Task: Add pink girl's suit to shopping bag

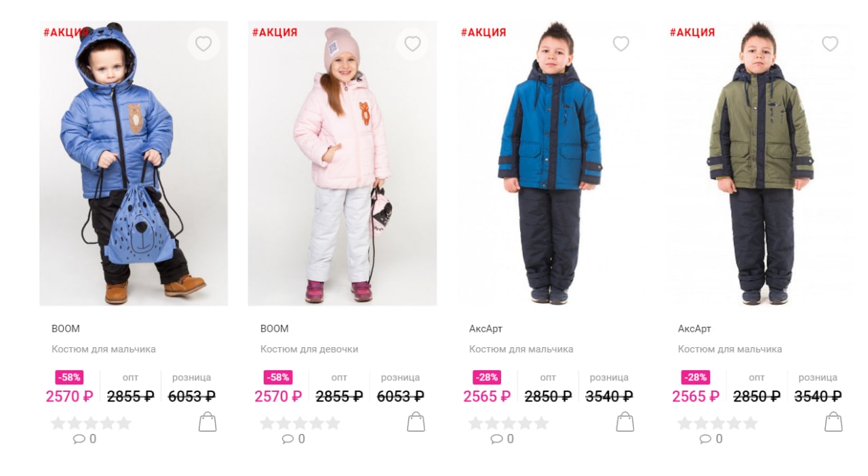Action: pos(416,422)
